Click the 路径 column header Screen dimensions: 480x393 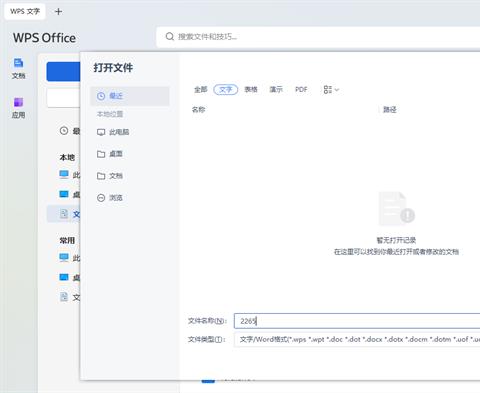390,109
